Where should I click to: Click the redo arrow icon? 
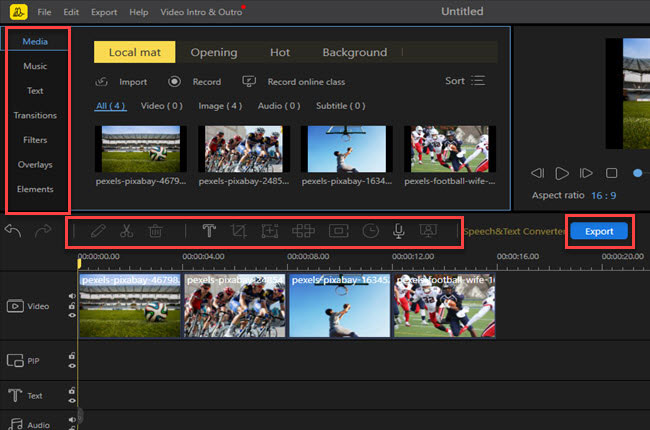(x=43, y=231)
